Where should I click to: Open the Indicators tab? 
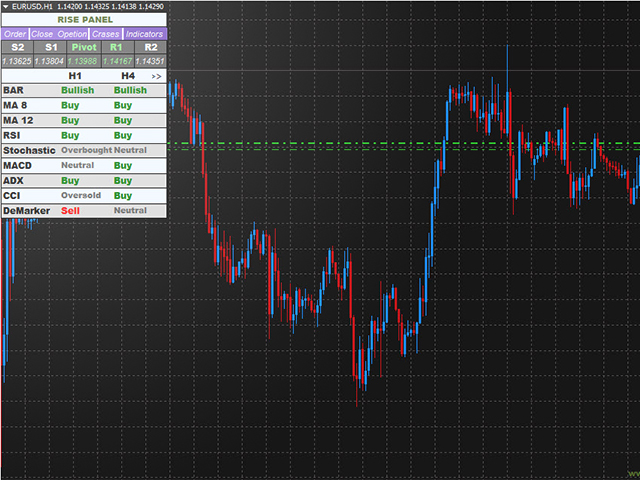[144, 33]
